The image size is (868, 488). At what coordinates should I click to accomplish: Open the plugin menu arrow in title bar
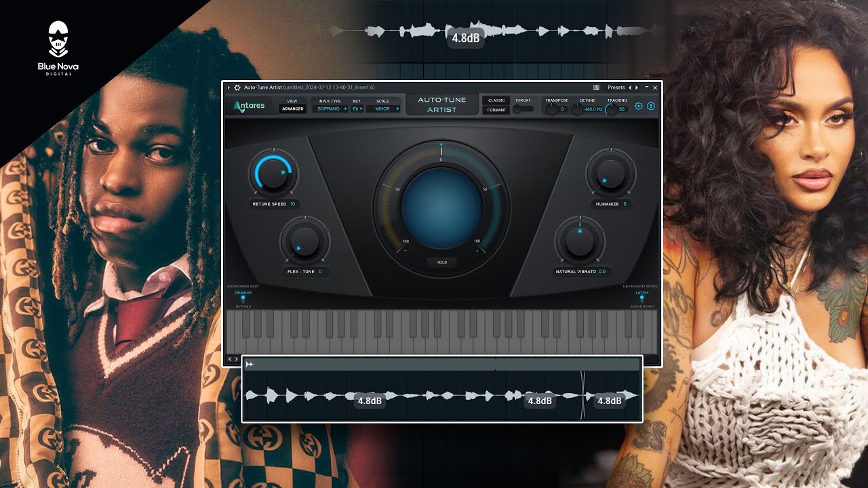229,87
